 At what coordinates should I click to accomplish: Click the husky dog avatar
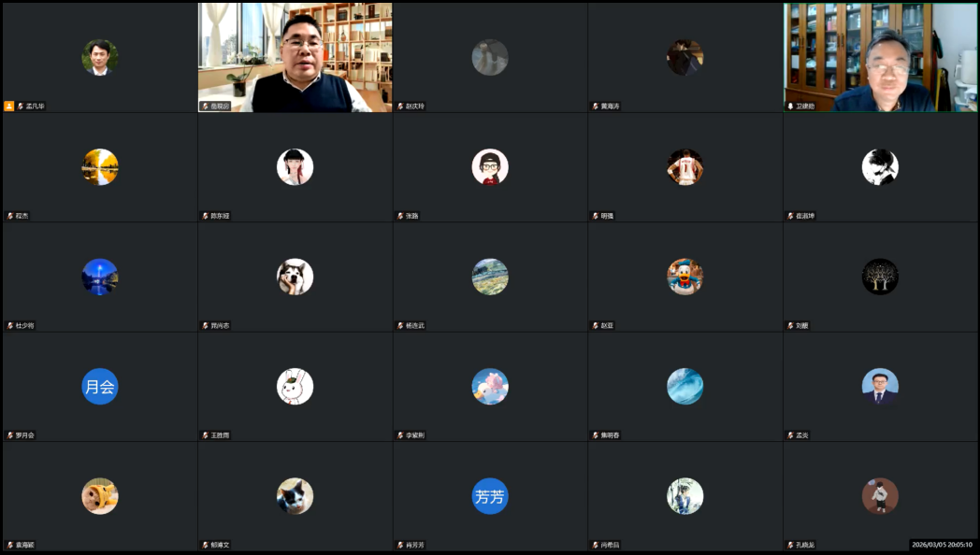295,277
